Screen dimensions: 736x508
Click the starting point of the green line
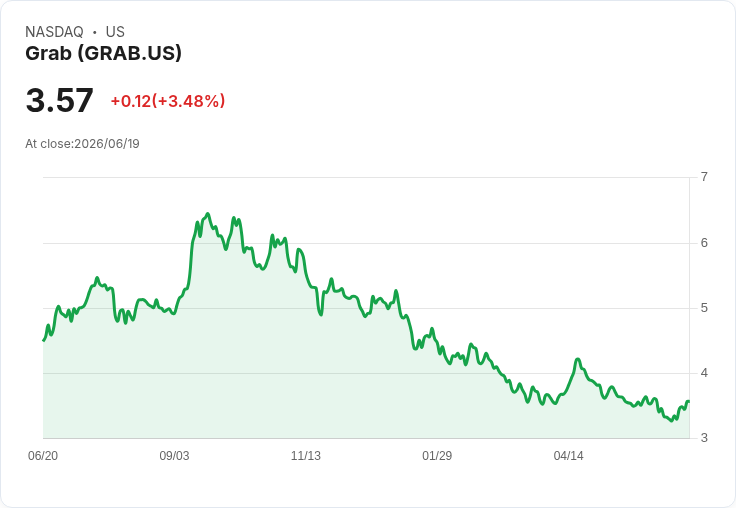click(x=44, y=340)
